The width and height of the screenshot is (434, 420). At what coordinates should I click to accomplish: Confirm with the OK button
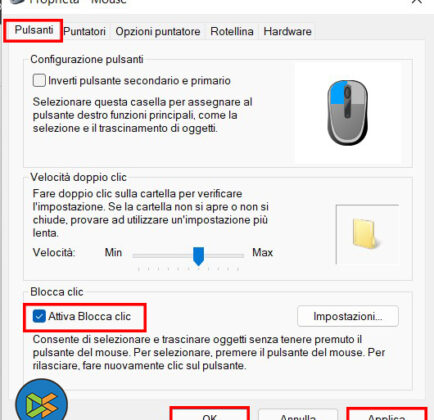pyautogui.click(x=210, y=415)
